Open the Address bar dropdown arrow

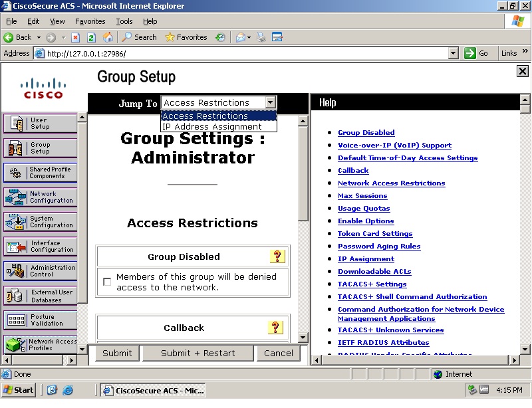coord(454,53)
